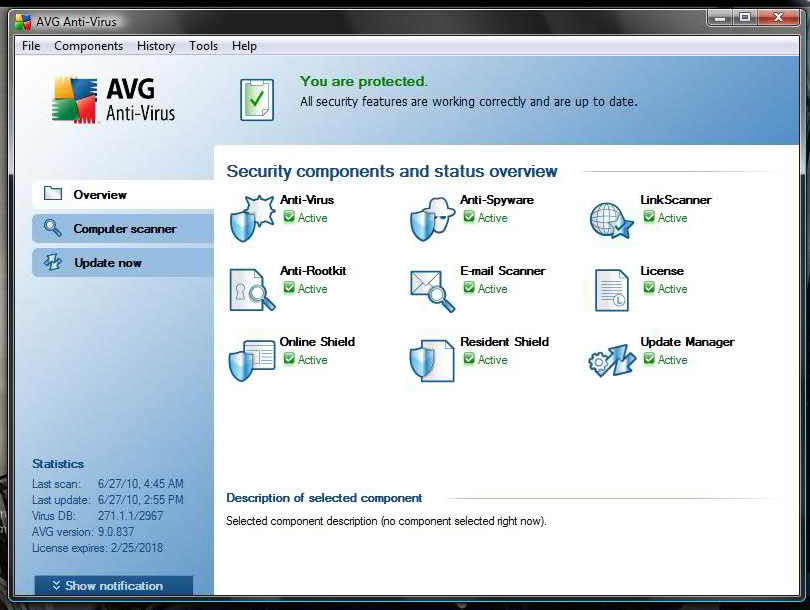The height and width of the screenshot is (610, 810).
Task: Click green check under Update Manager
Action: [x=649, y=358]
